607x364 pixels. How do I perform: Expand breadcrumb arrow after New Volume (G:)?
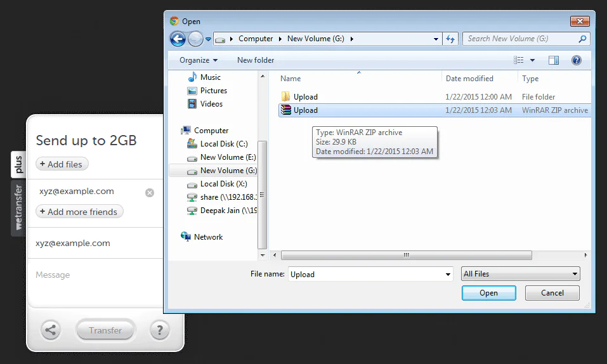point(351,39)
